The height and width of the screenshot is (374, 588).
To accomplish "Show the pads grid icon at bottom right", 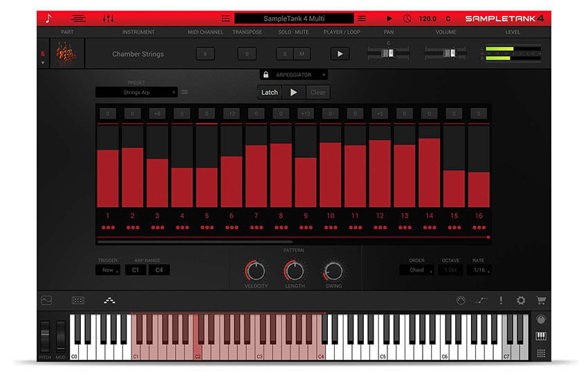I will tap(541, 353).
